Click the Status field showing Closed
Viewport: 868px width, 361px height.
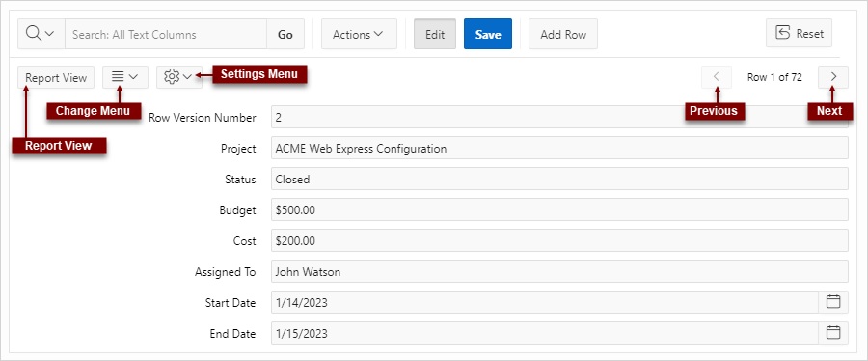(559, 180)
